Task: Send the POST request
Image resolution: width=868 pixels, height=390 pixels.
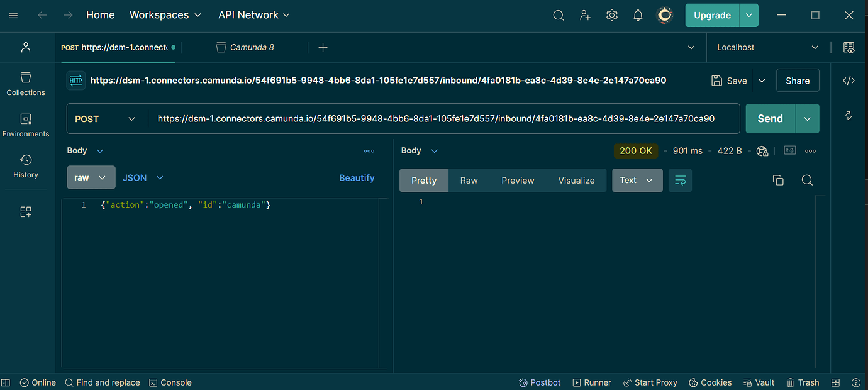Action: coord(771,119)
